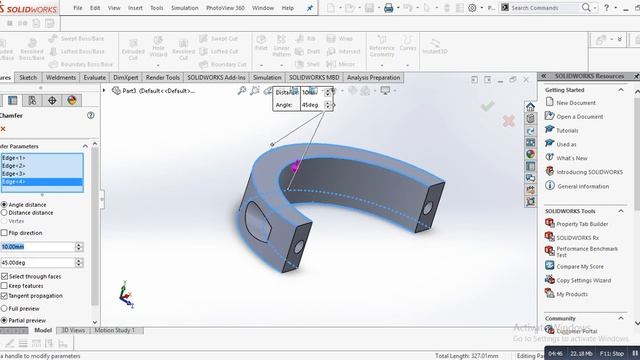Open the General Information link
The image size is (640, 360).
(x=583, y=186)
